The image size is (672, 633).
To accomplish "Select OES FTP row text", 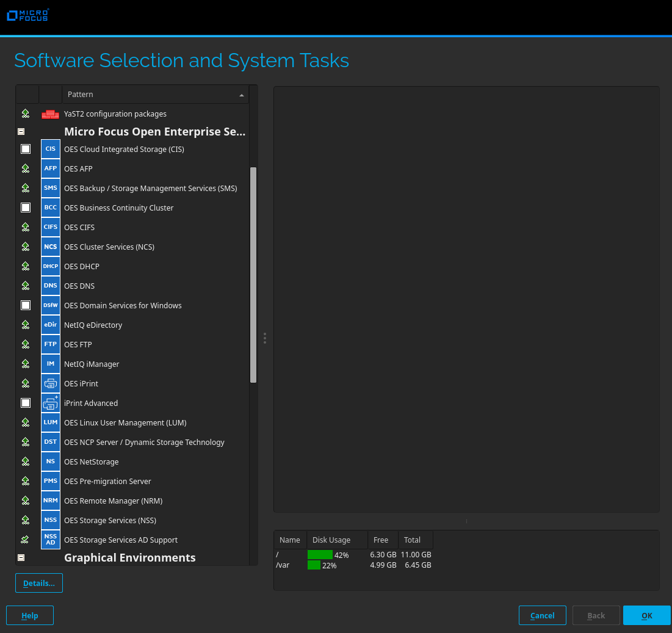I will click(78, 344).
